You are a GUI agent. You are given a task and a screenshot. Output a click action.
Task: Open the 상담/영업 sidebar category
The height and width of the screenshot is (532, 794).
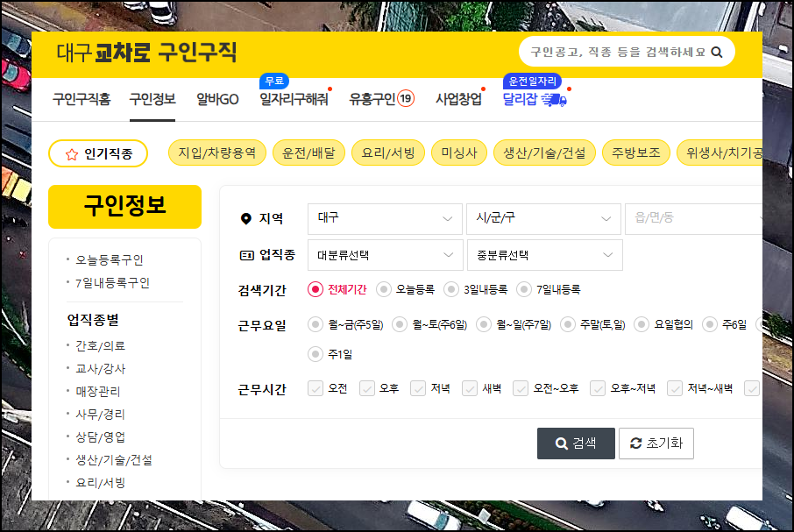[x=100, y=437]
